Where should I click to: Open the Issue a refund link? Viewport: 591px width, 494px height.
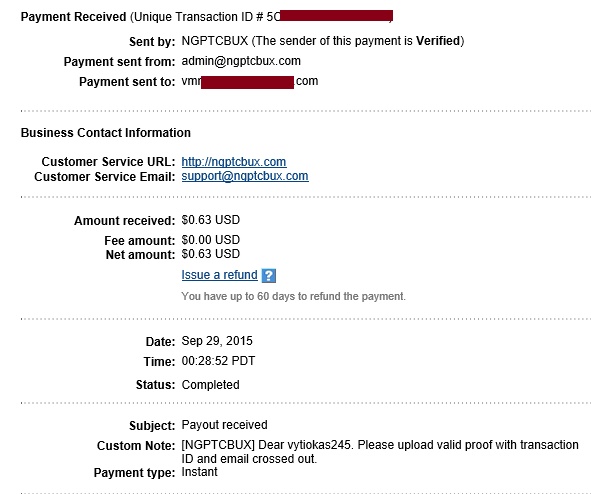(219, 275)
